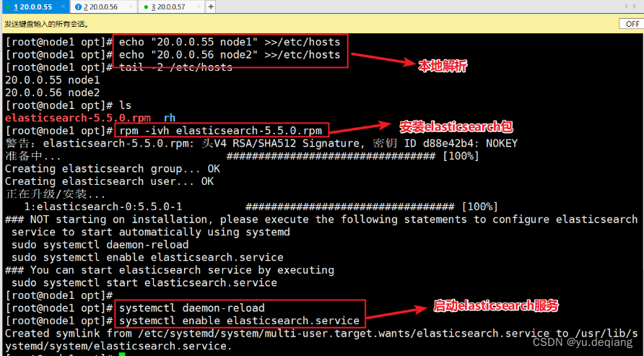Select the blue rh directory name

(170, 118)
